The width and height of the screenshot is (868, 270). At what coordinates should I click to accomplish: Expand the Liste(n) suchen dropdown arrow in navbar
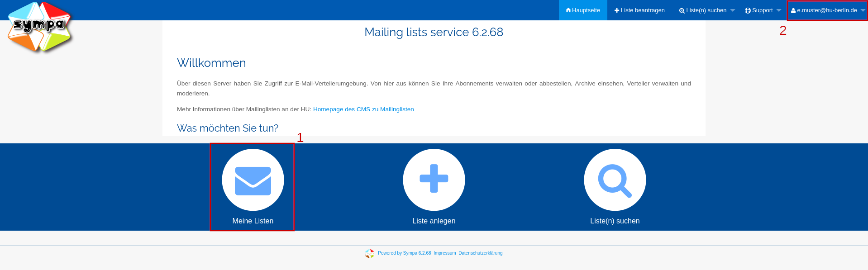pos(733,10)
